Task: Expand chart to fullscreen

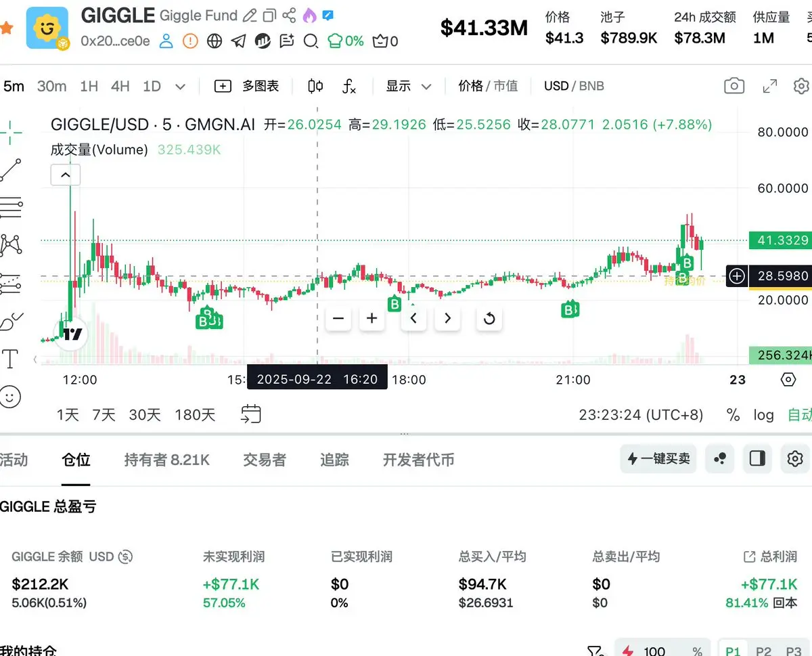Action: click(x=769, y=86)
